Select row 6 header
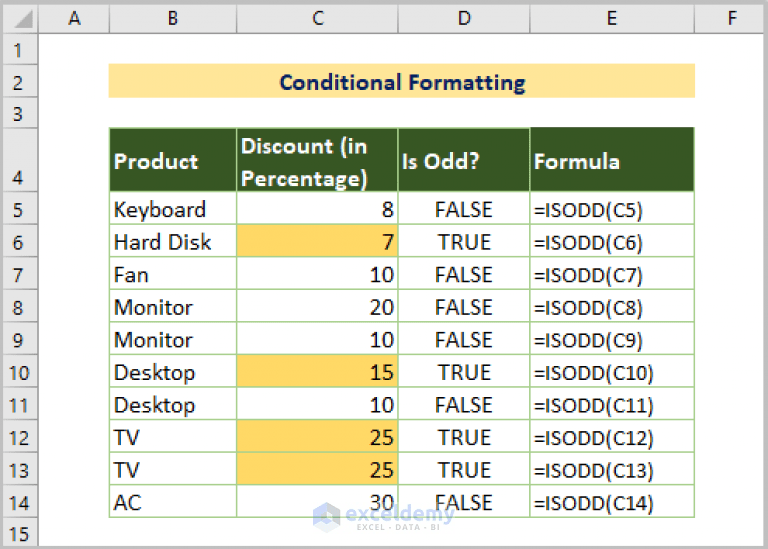The height and width of the screenshot is (549, 768). coord(20,241)
